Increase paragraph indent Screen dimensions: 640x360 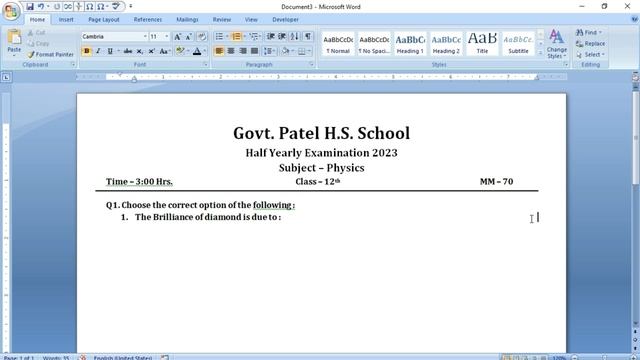click(x=282, y=37)
